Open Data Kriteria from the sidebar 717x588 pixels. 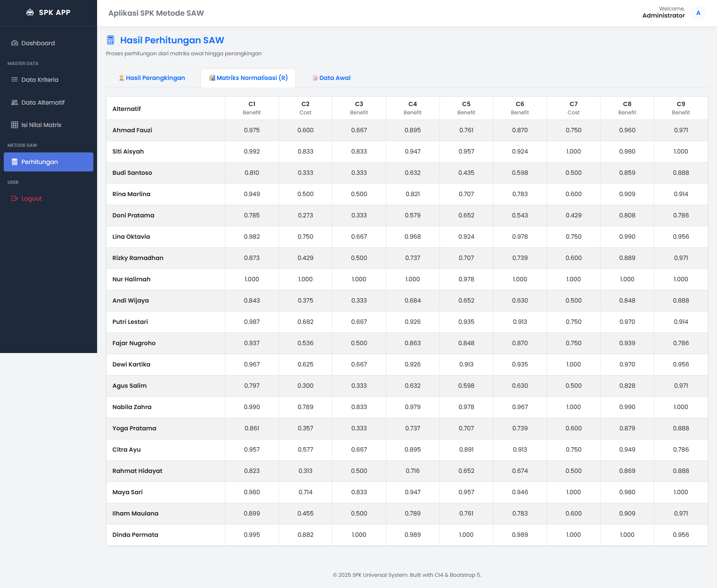tap(40, 80)
